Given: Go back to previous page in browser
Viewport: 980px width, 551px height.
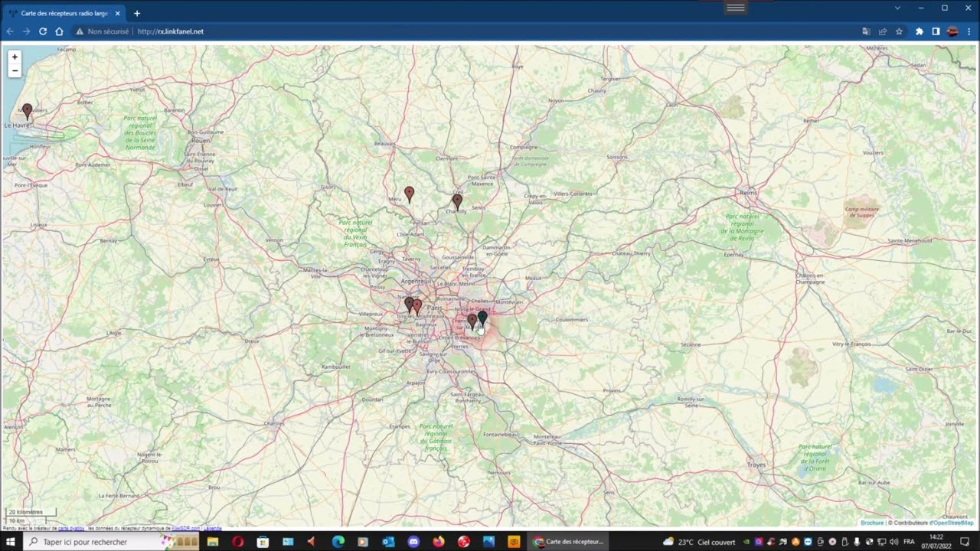Looking at the screenshot, I should point(10,31).
